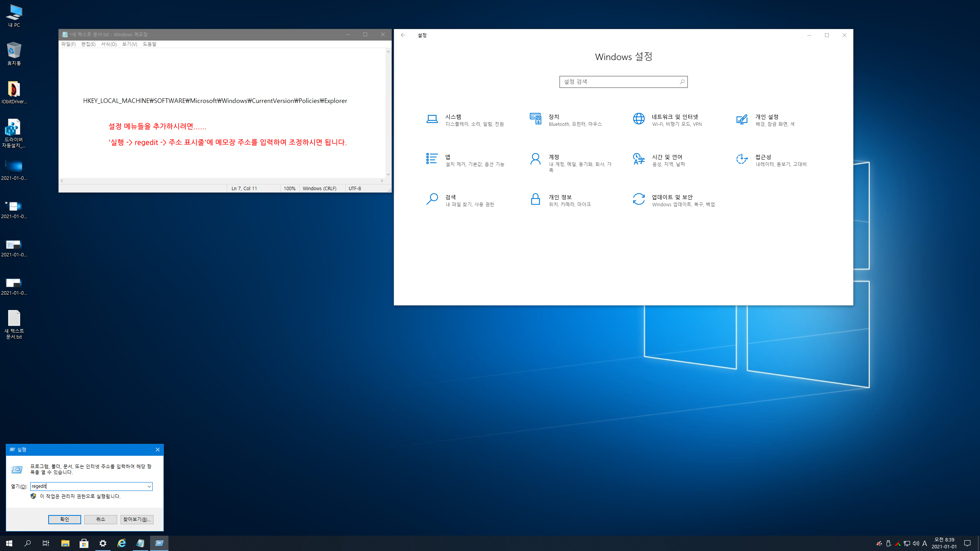980x551 pixels.
Task: Click 확인 button in Run dialog
Action: [x=64, y=519]
